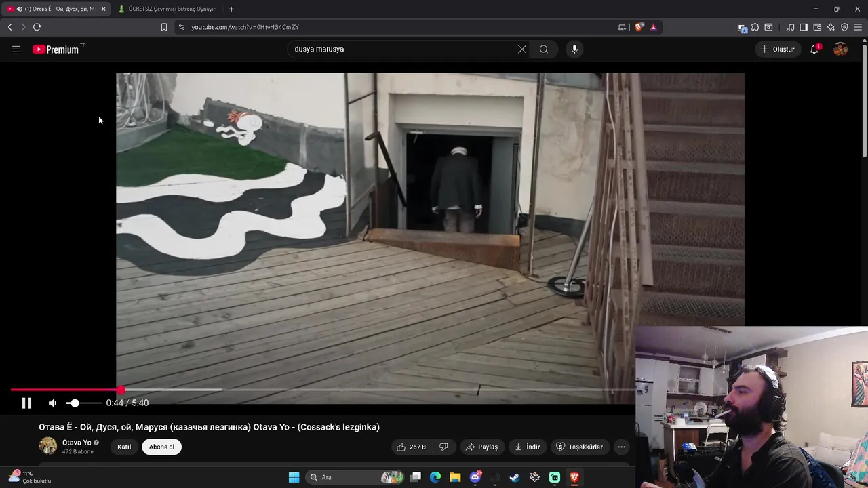The image size is (868, 488).
Task: Open the three-dot more actions menu
Action: [x=621, y=447]
